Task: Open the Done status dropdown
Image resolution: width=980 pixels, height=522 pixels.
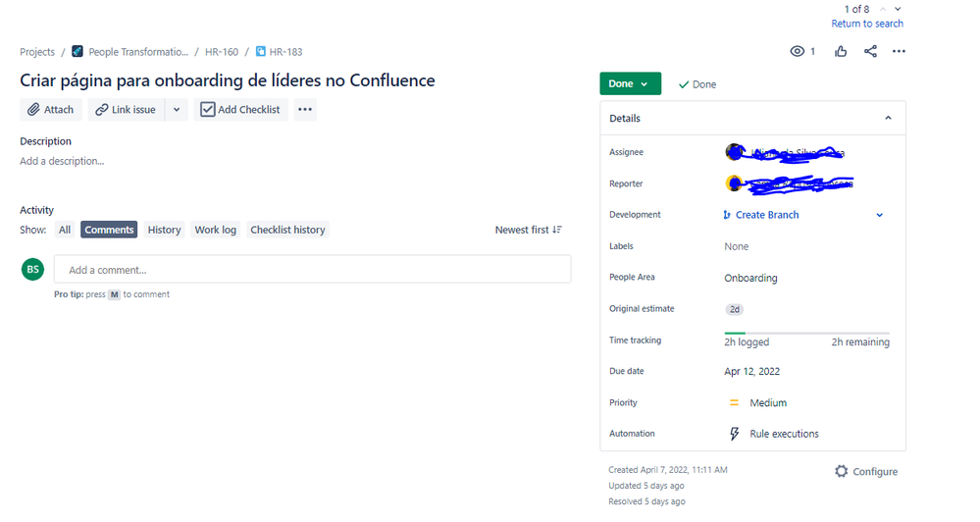Action: point(630,83)
